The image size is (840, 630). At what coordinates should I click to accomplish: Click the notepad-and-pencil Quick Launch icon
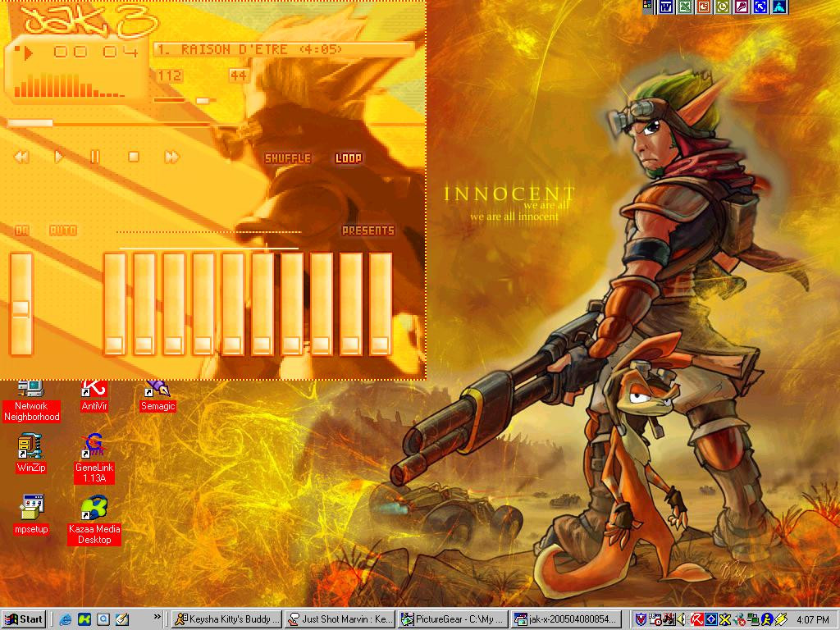122,619
